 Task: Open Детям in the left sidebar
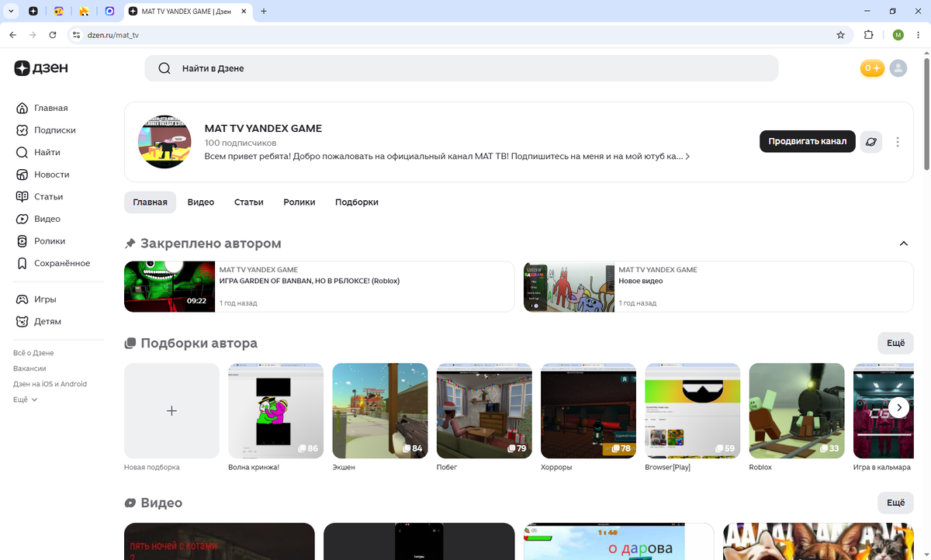[x=39, y=321]
